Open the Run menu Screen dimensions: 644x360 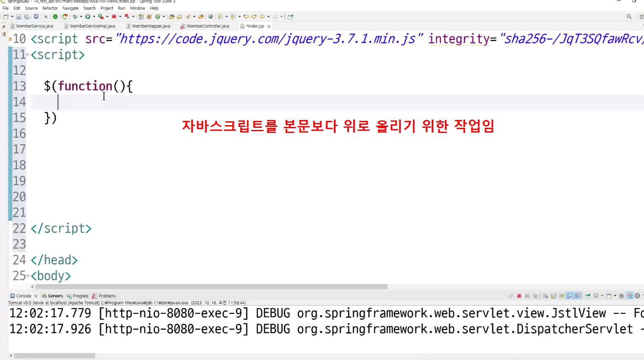[x=122, y=8]
